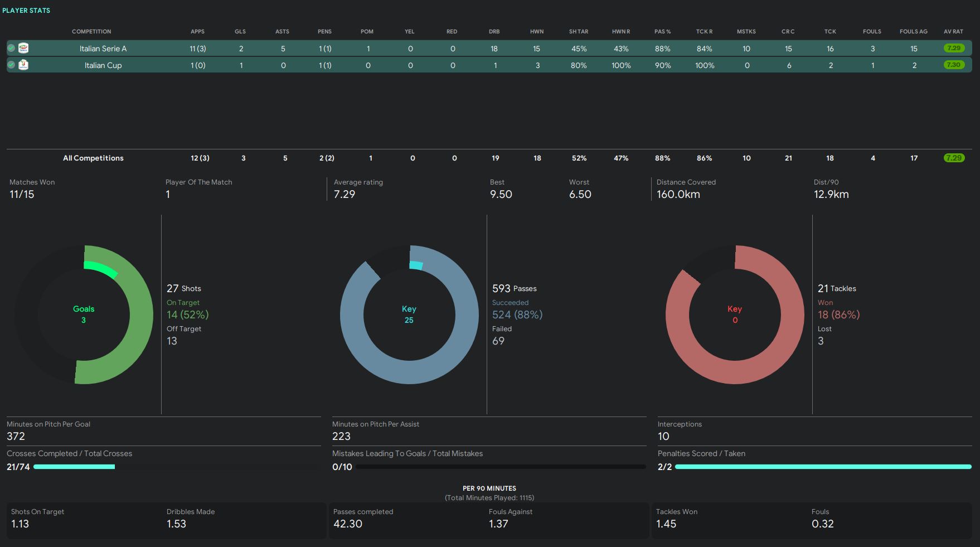
Task: Click the All Competitions average rating badge
Action: (x=953, y=158)
